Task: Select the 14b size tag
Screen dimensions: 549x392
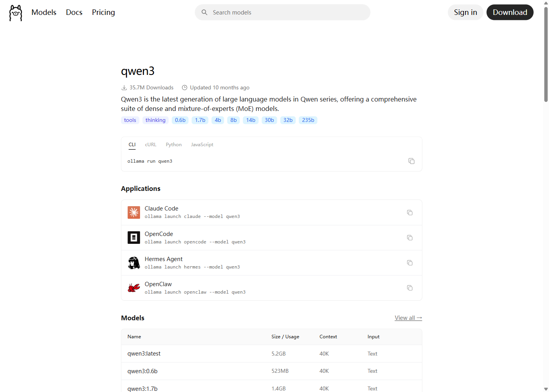Action: (x=251, y=120)
